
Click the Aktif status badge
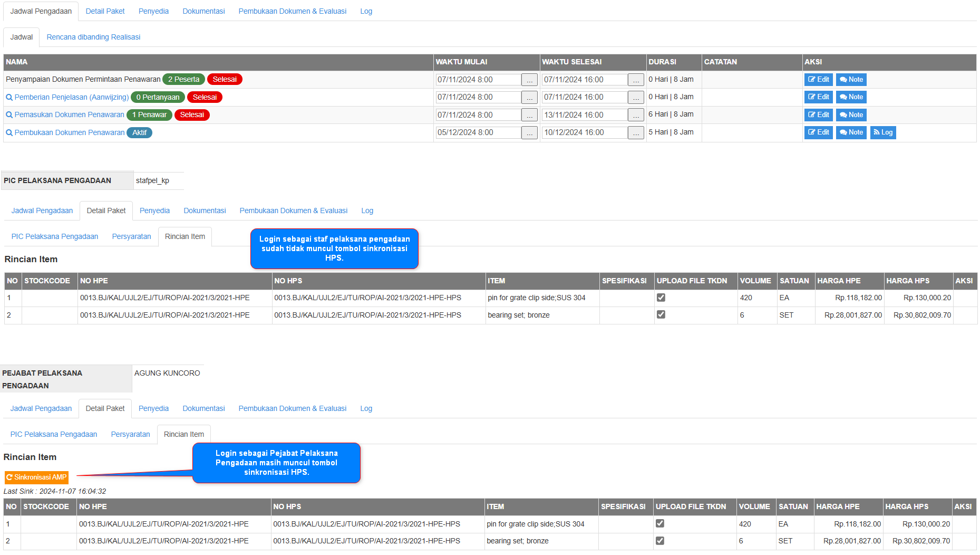(x=139, y=133)
